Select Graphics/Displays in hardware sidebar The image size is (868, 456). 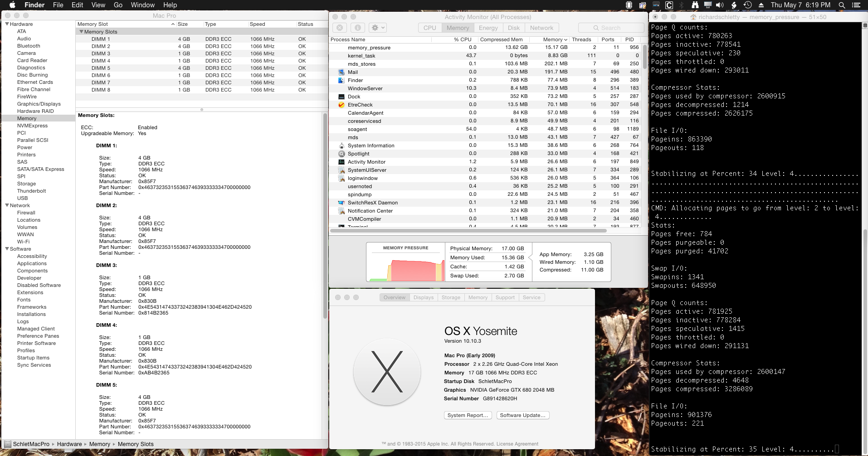[39, 104]
